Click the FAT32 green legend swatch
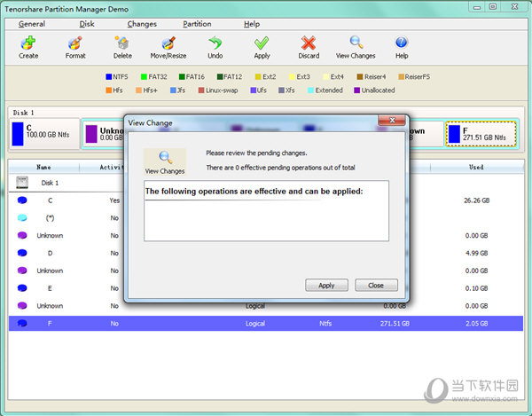The height and width of the screenshot is (416, 532). (x=144, y=76)
